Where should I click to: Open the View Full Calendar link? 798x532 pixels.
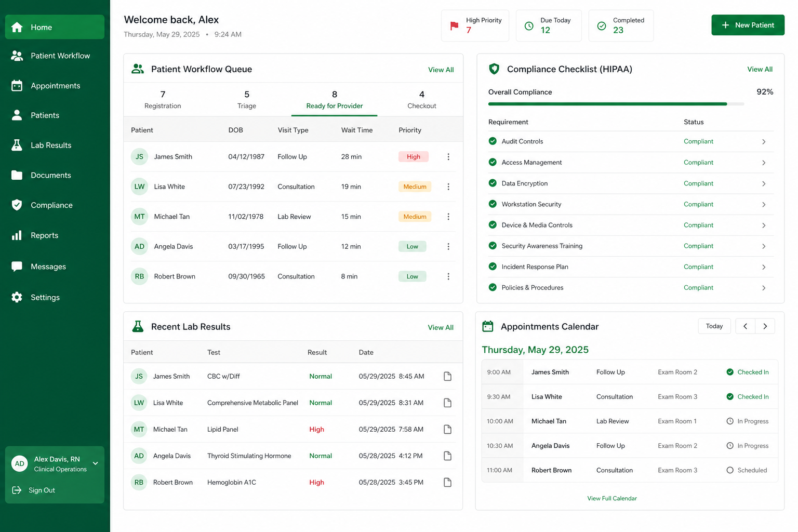(x=612, y=498)
